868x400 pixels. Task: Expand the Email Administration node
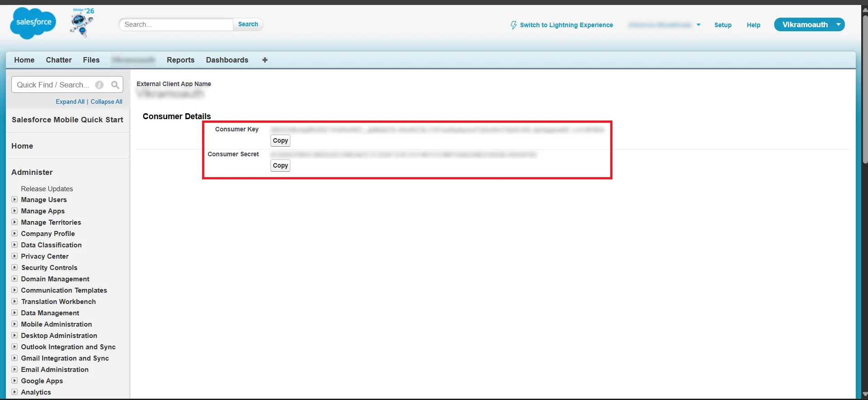pyautogui.click(x=14, y=369)
